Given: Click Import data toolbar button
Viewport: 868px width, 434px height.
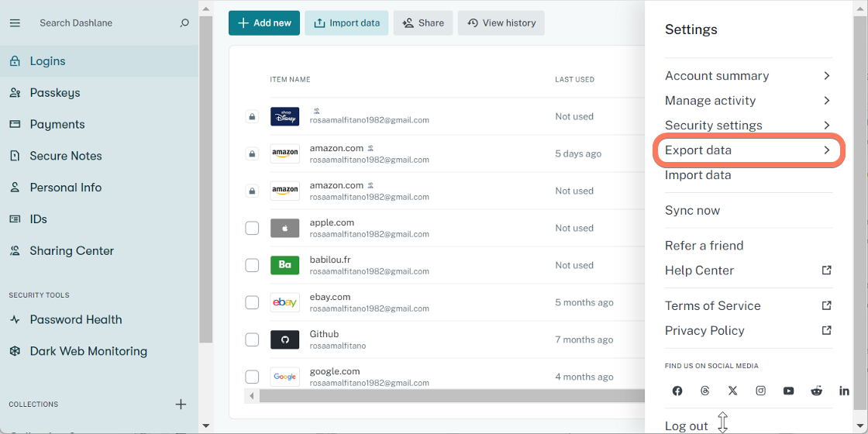Looking at the screenshot, I should pyautogui.click(x=346, y=22).
